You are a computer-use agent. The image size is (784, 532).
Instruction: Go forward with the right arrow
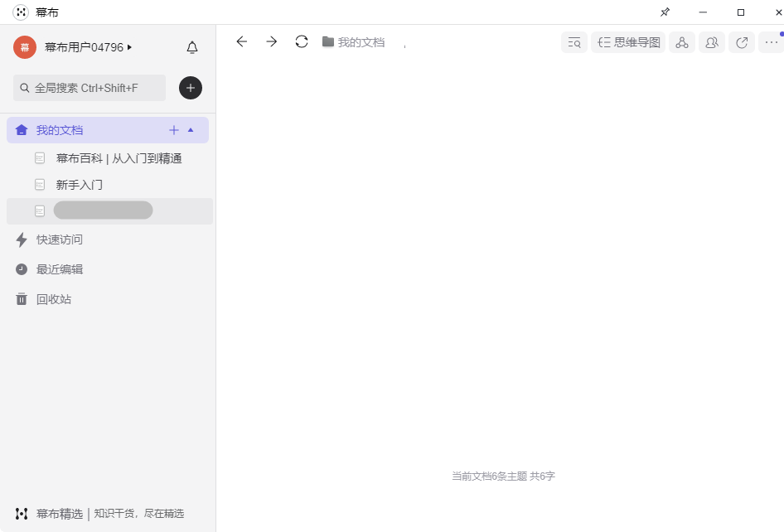[272, 41]
